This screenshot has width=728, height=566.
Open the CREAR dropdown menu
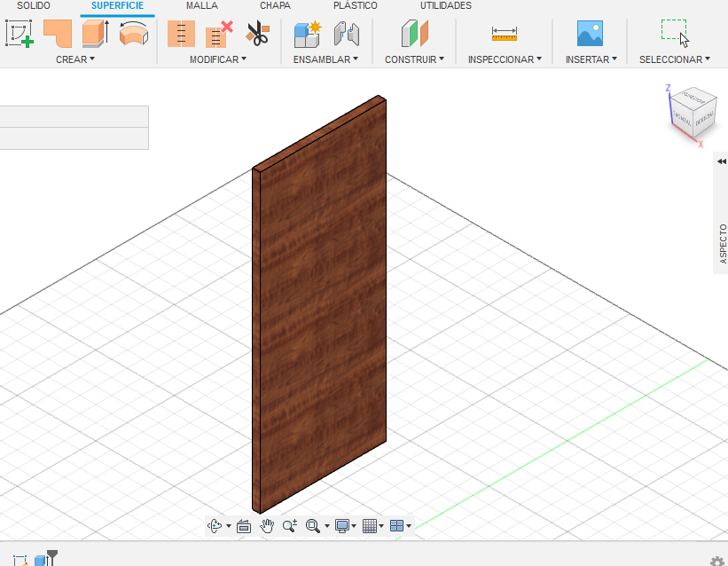[75, 59]
